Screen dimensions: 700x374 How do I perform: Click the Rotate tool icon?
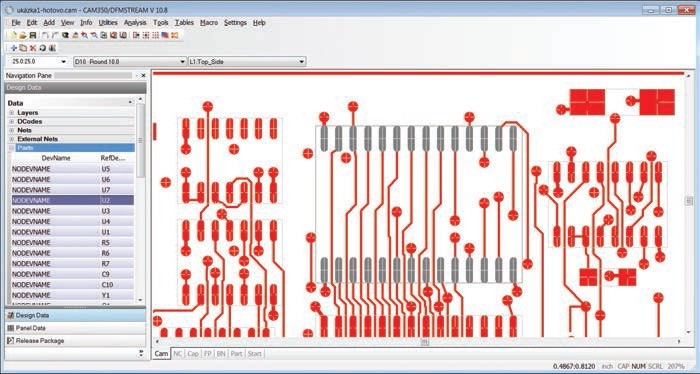42,48
